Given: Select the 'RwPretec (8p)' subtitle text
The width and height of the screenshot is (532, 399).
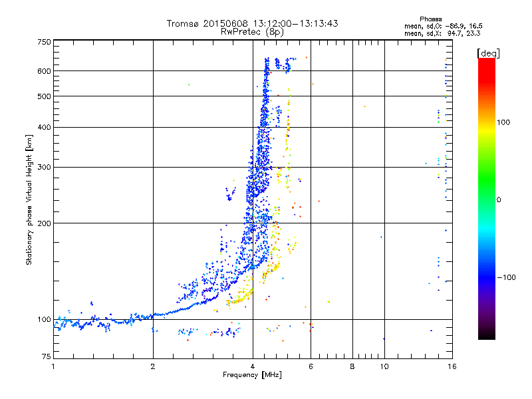Looking at the screenshot, I should [252, 32].
